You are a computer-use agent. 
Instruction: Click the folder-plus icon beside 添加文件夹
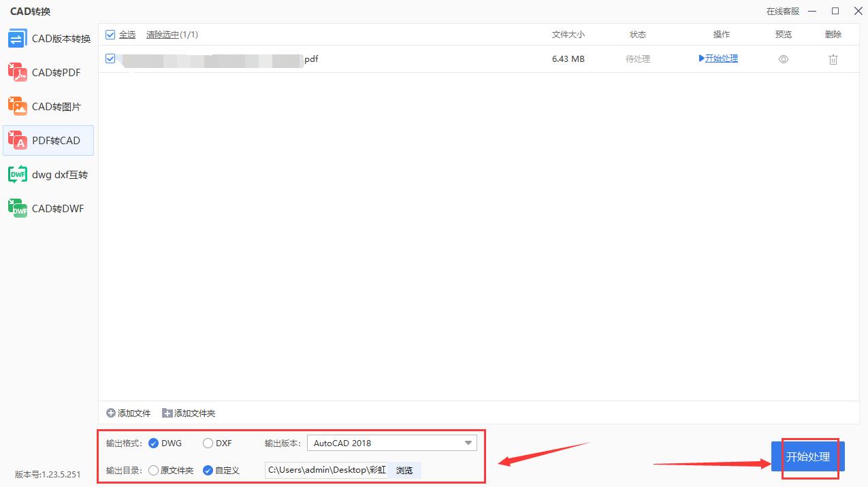click(167, 413)
